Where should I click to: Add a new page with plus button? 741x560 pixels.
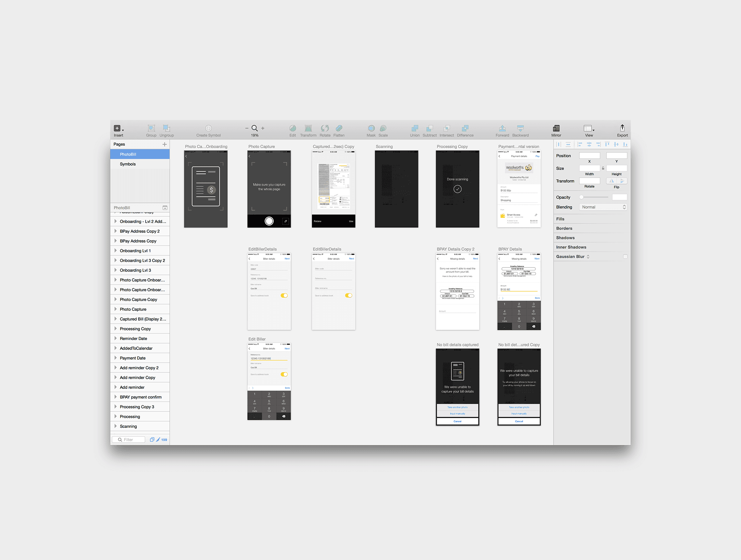164,144
